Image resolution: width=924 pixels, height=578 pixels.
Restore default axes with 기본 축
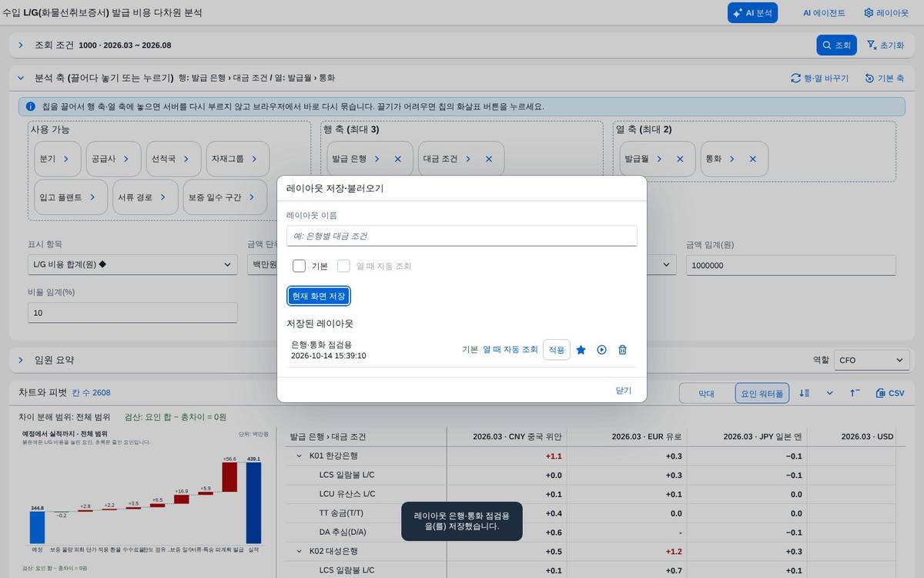coord(885,78)
